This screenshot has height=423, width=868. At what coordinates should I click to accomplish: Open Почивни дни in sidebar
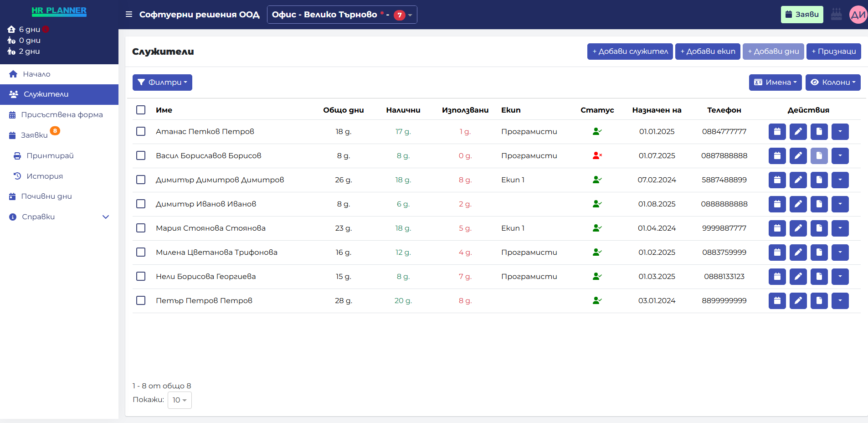(x=46, y=196)
